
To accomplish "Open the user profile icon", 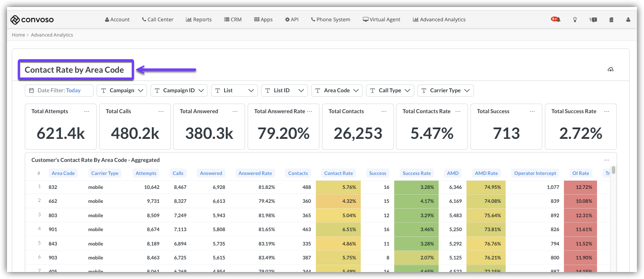I will click(628, 20).
